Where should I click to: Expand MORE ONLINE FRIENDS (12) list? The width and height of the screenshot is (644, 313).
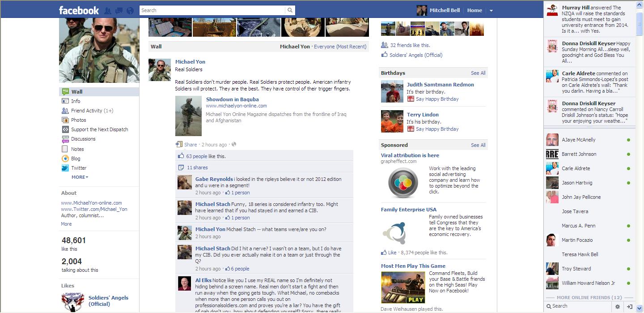pyautogui.click(x=589, y=298)
